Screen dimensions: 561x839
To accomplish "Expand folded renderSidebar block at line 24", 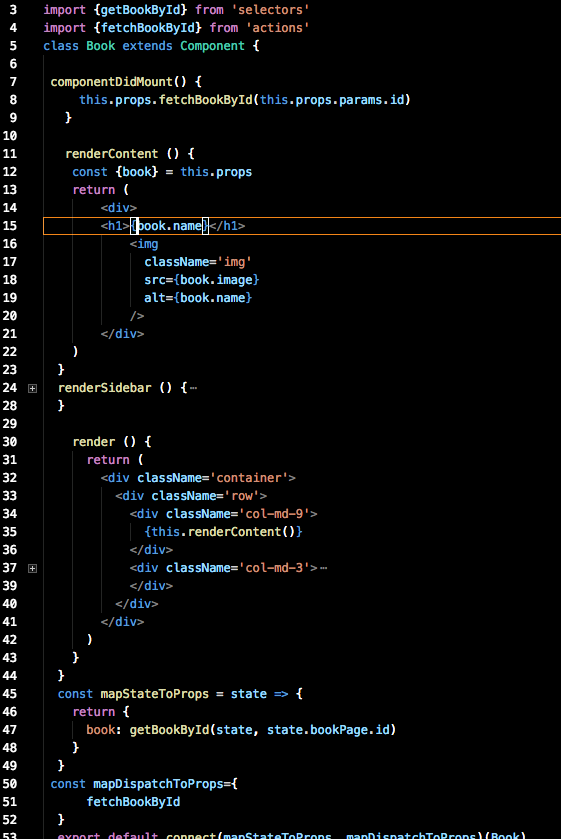I will tap(33, 388).
